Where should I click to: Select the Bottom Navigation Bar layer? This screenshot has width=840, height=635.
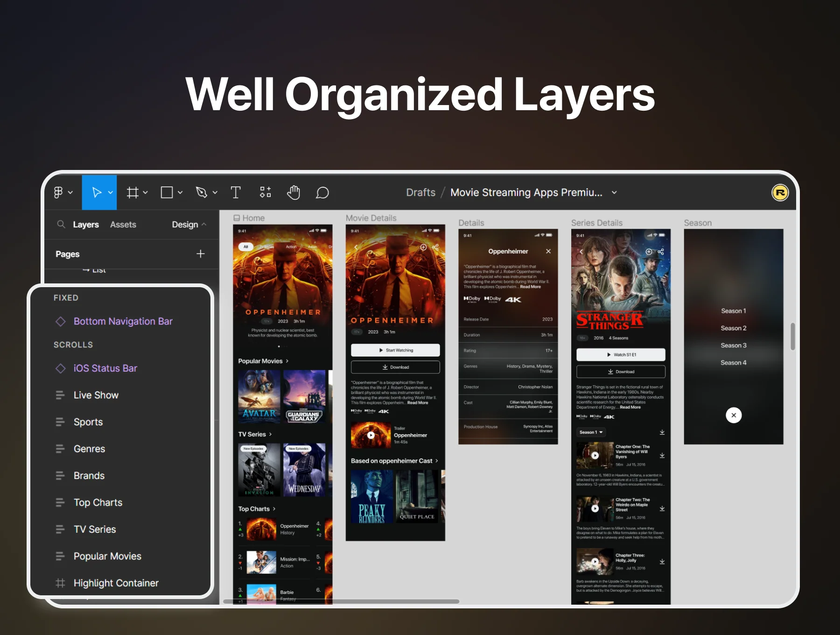(123, 321)
